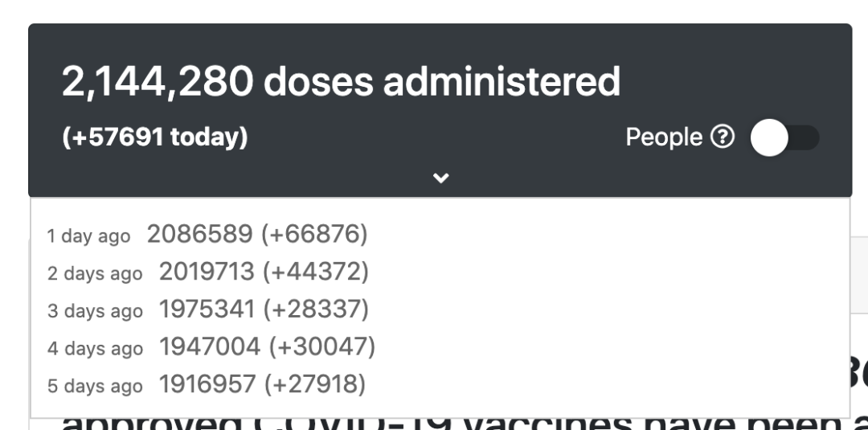Image resolution: width=868 pixels, height=430 pixels.
Task: Toggle the People switch on
Action: coord(784,137)
